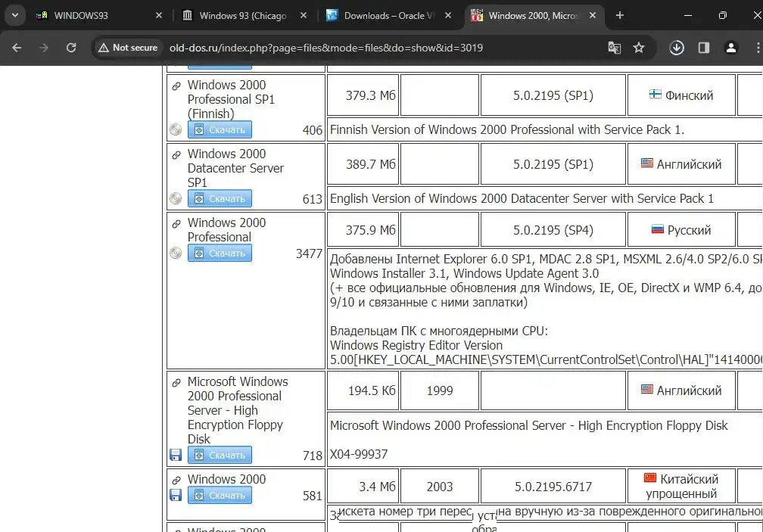Click link icon beside High Encryption Floppy Disk
The image size is (763, 532).
(176, 383)
